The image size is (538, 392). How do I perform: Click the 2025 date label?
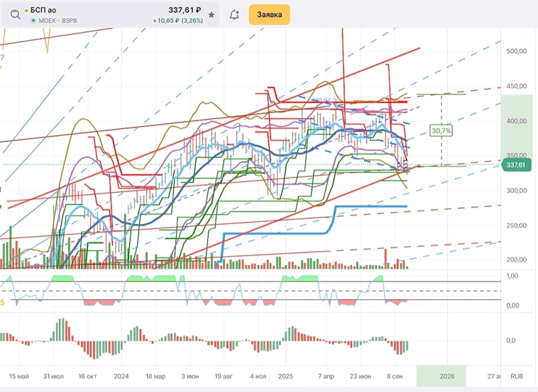[285, 376]
